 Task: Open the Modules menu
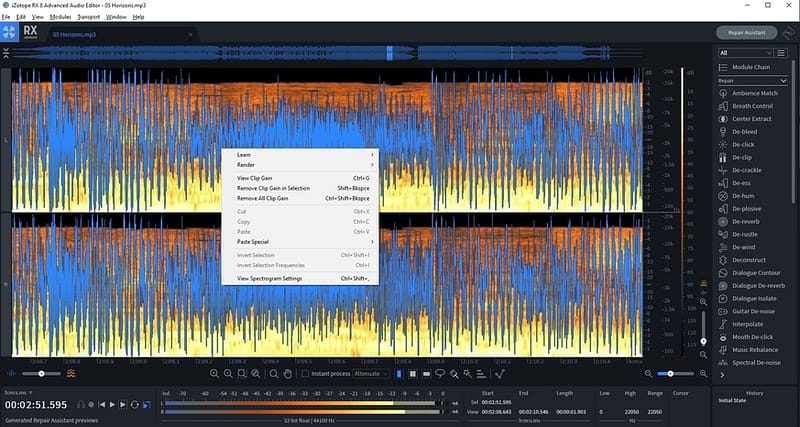coord(61,17)
